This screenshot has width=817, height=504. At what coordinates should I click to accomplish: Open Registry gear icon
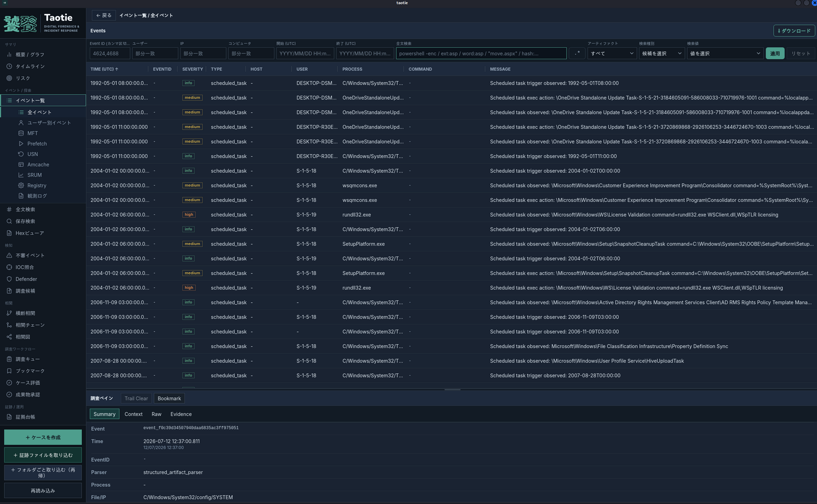[21, 185]
